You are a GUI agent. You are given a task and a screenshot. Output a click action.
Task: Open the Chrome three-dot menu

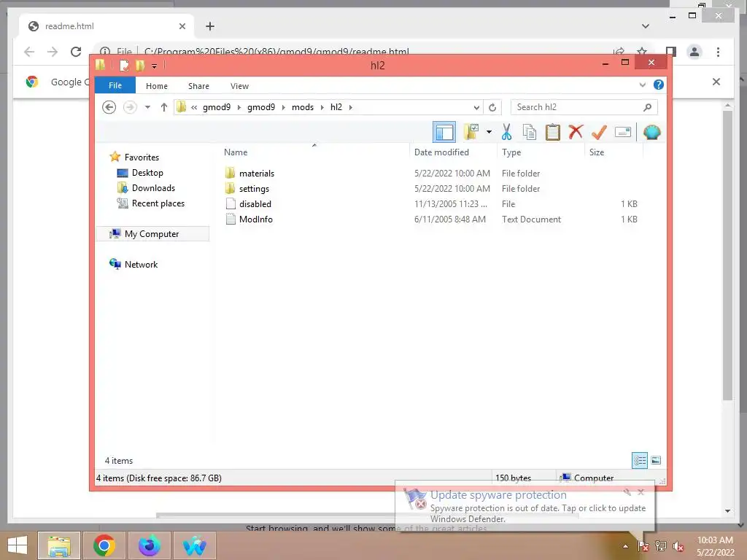[718, 52]
